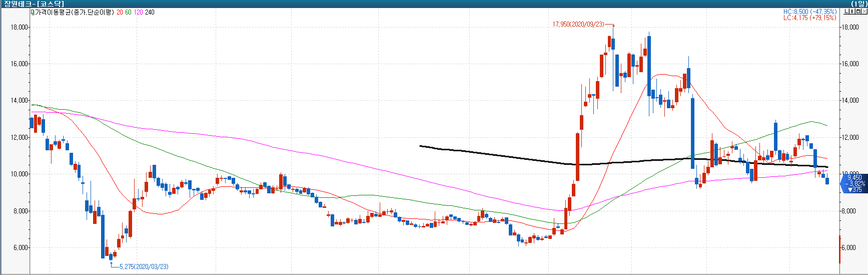Click the 17,950 high price annotation

(578, 24)
